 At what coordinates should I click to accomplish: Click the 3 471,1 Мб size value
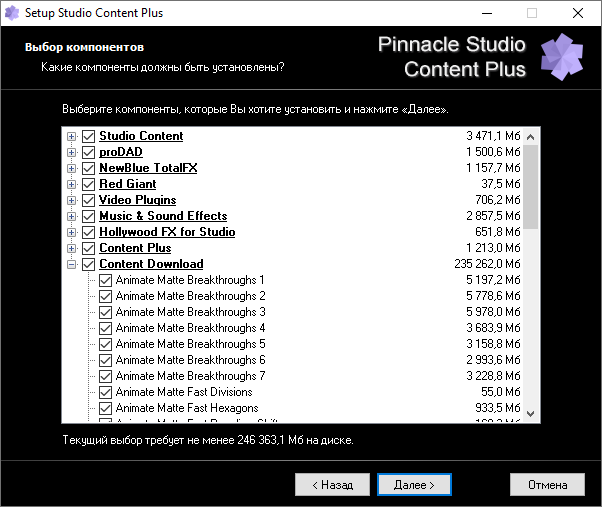pyautogui.click(x=493, y=136)
